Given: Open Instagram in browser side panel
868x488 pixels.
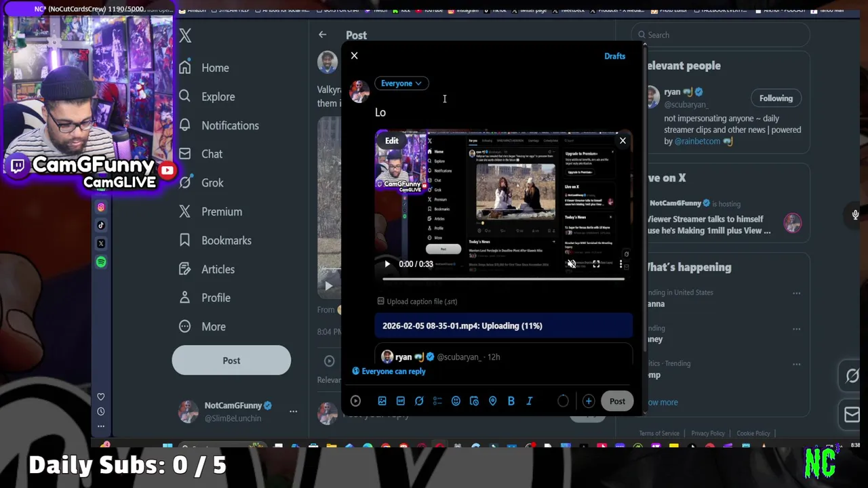Looking at the screenshot, I should [101, 207].
